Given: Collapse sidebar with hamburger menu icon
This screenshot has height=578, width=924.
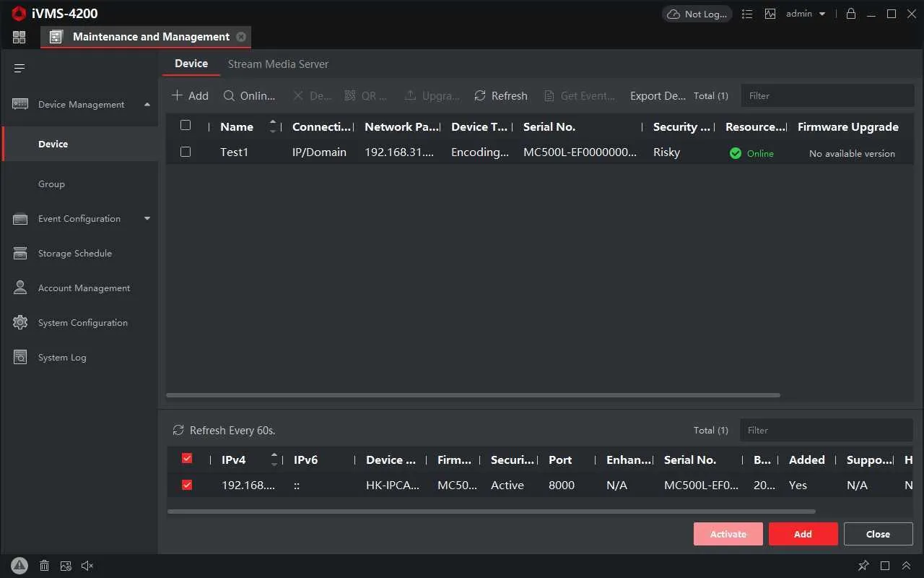Looking at the screenshot, I should point(19,69).
